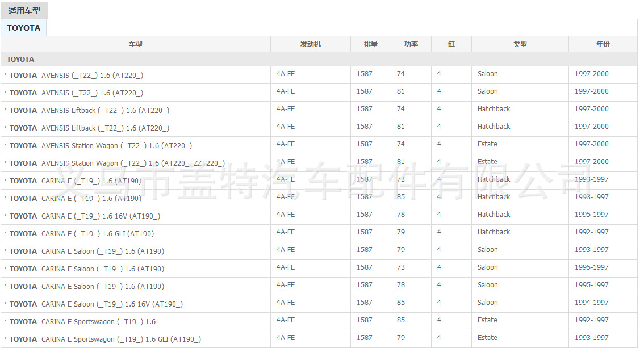Open CARINA E Saloon 1.6 (AT190) 73 power link

(87, 269)
